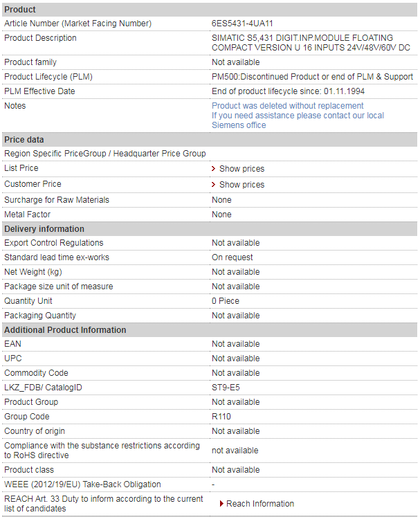The width and height of the screenshot is (420, 517).
Task: Open the Reach Information link
Action: click(x=259, y=504)
